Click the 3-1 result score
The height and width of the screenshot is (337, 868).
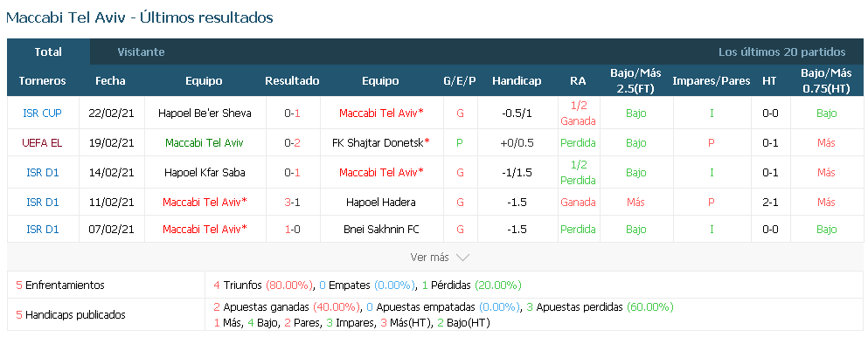click(292, 203)
